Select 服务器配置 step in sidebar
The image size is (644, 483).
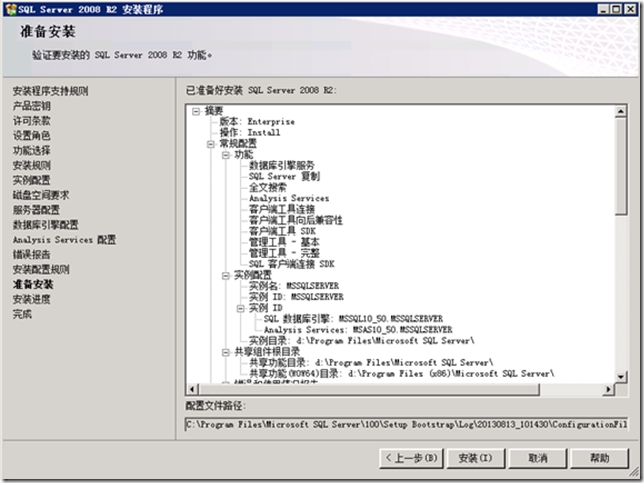tap(36, 210)
